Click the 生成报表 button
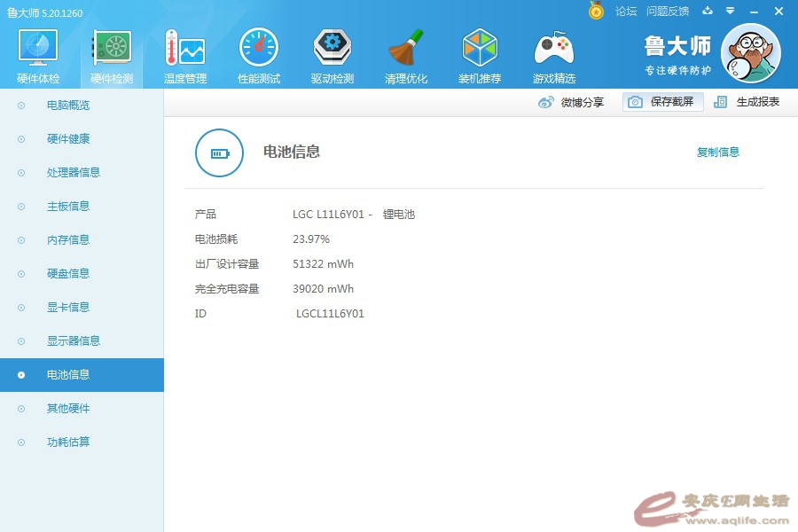The height and width of the screenshot is (532, 798). pos(747,102)
